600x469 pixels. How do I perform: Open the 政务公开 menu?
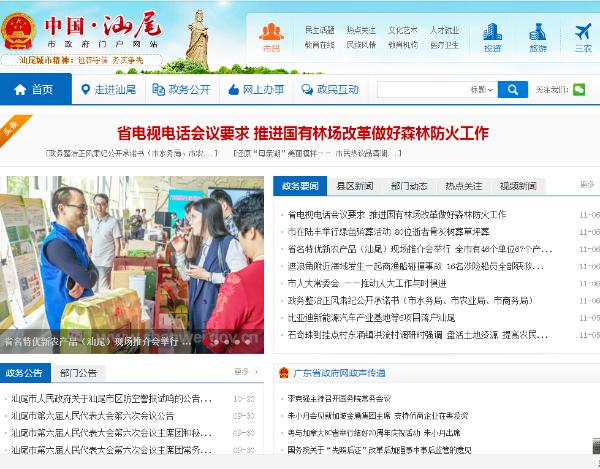(182, 90)
